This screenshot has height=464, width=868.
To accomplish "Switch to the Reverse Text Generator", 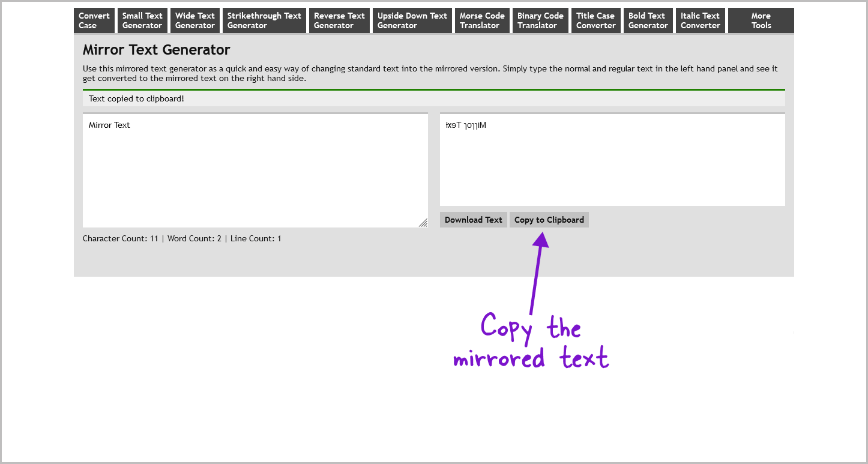I will [339, 20].
